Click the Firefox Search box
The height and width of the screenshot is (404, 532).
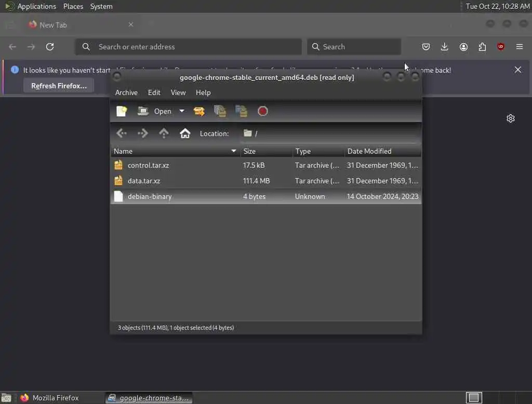click(x=354, y=47)
